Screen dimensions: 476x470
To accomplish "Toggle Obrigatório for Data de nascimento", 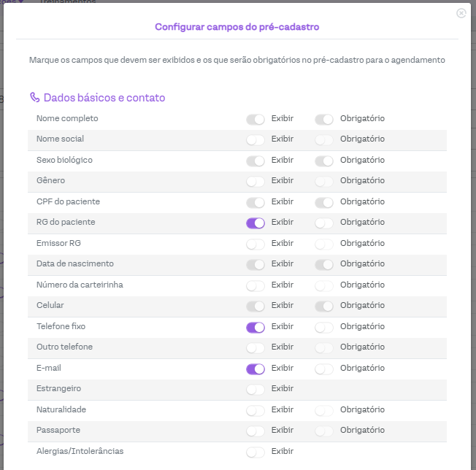I will pyautogui.click(x=324, y=264).
